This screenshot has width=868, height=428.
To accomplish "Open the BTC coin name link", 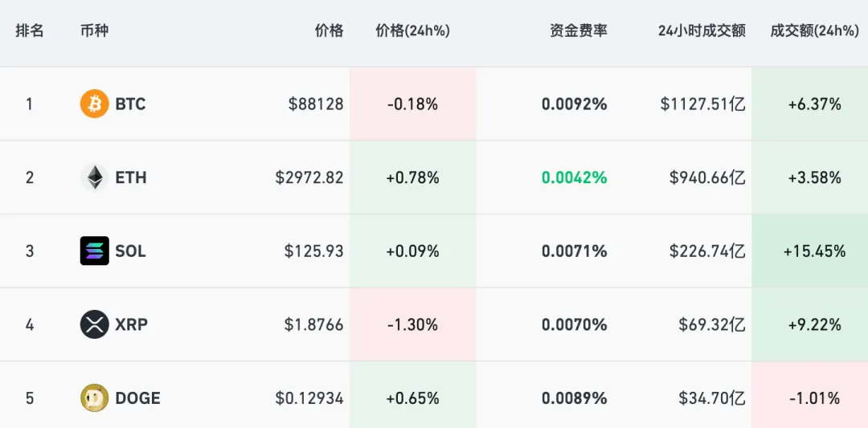I will click(130, 104).
